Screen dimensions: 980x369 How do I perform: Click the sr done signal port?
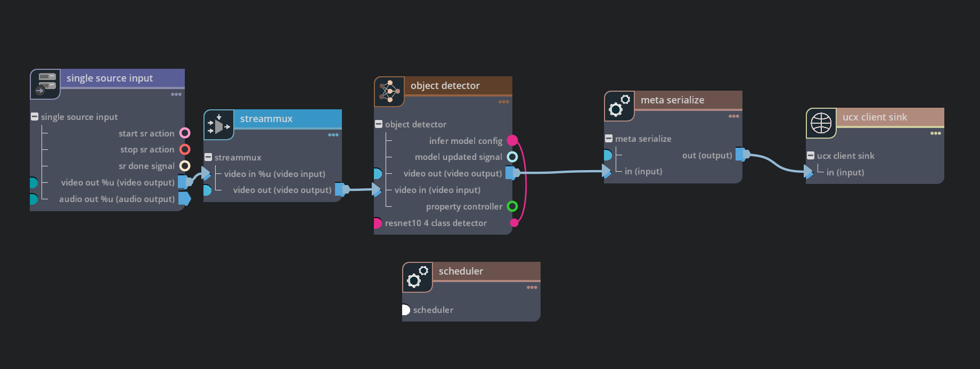click(185, 166)
